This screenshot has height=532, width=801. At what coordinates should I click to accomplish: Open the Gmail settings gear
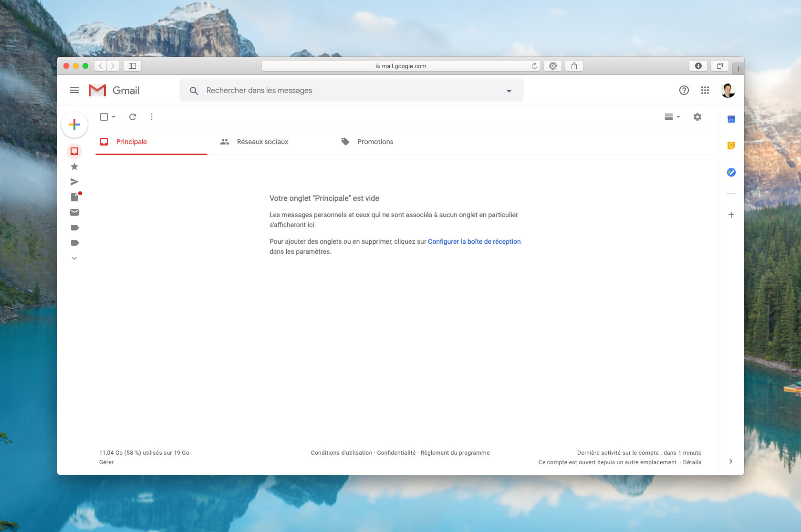697,117
